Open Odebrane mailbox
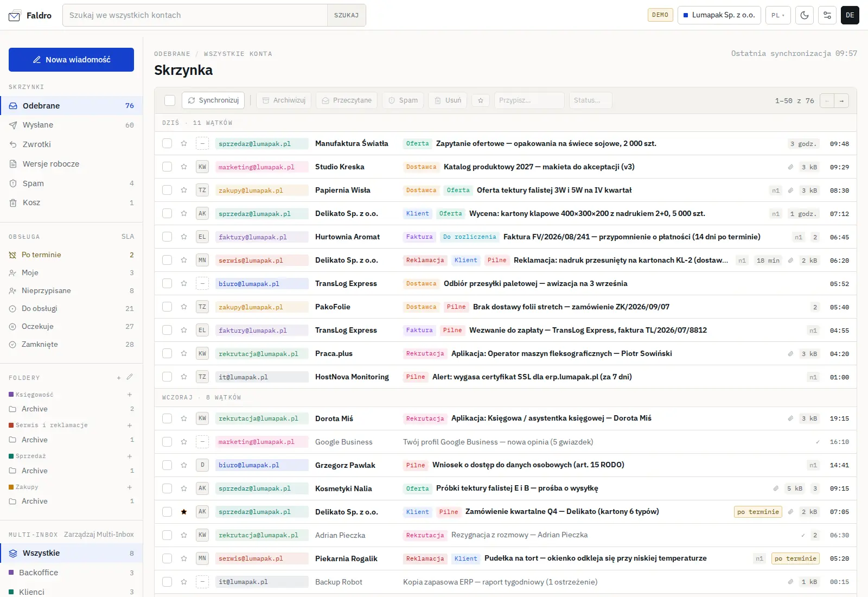 coord(71,106)
